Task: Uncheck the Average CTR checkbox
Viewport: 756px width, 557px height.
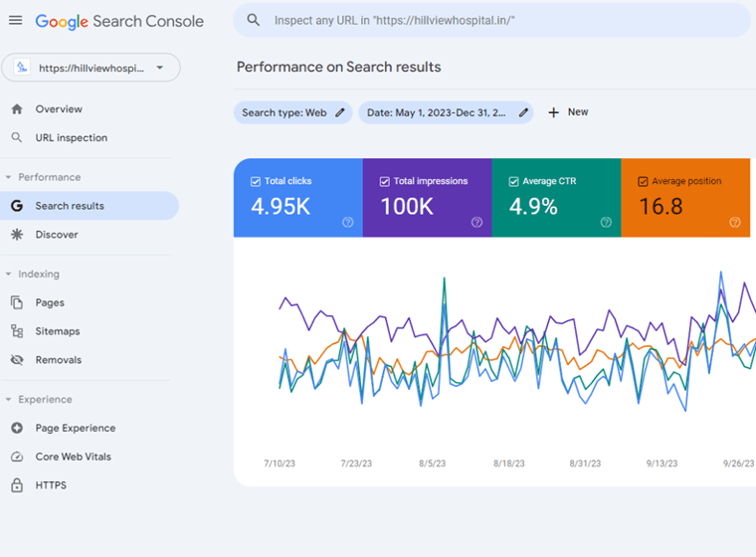Action: (514, 182)
